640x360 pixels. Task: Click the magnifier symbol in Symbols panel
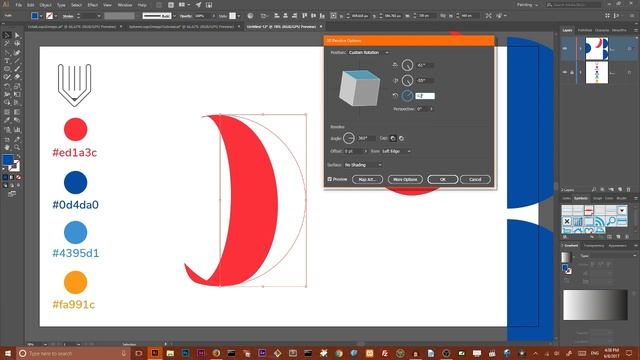pyautogui.click(x=611, y=221)
